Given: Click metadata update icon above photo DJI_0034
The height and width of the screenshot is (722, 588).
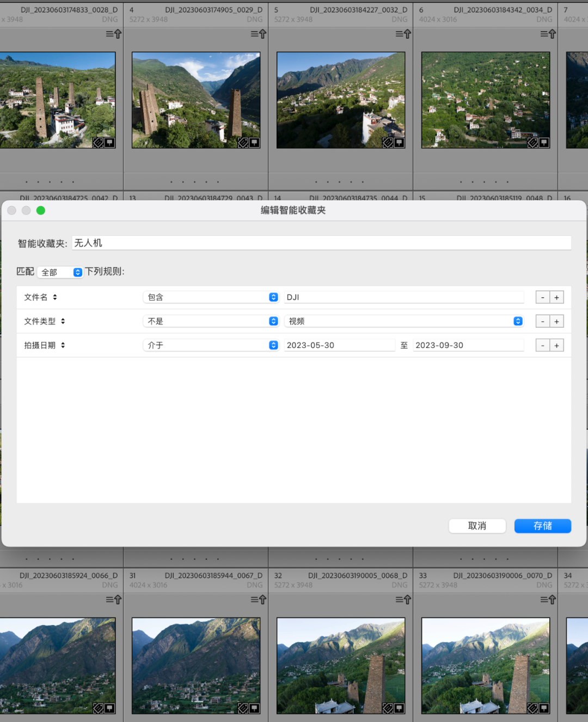Looking at the screenshot, I should tap(548, 34).
